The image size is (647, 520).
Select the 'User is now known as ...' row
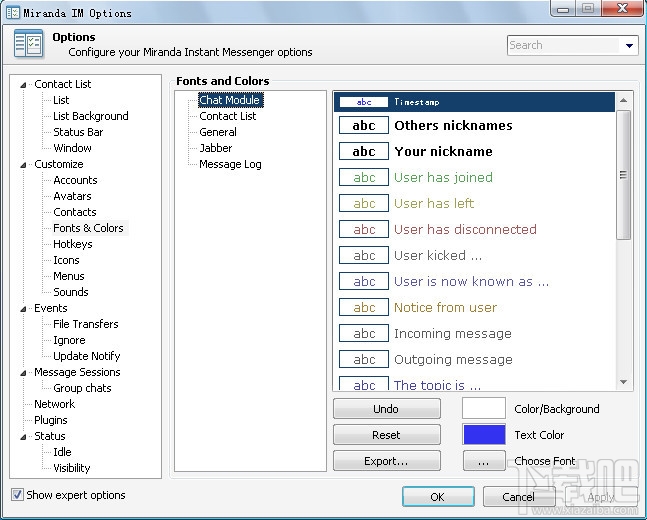[474, 281]
